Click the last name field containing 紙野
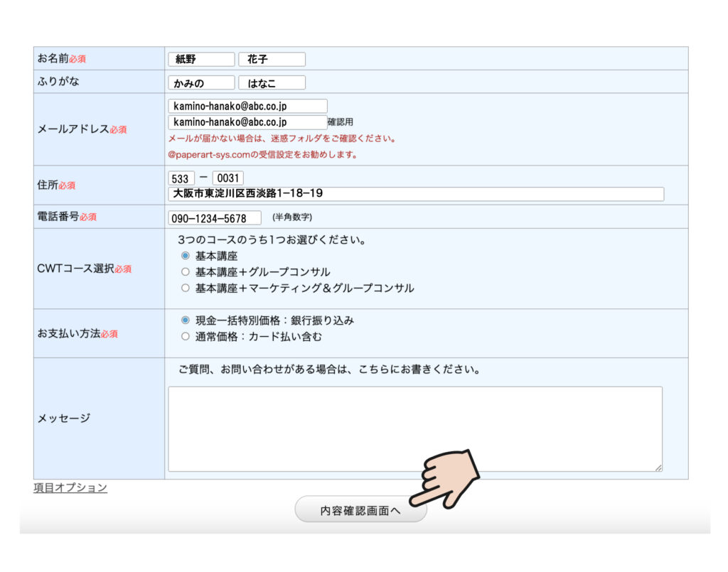728x572 pixels. point(201,60)
